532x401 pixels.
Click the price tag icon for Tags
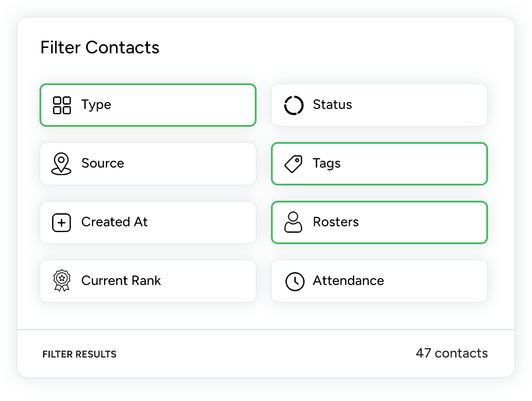click(x=293, y=164)
